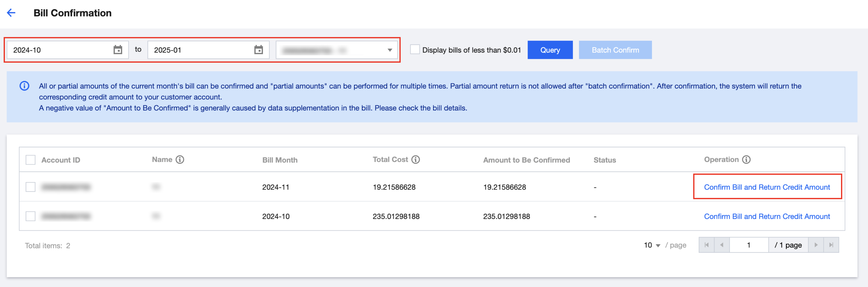
Task: Click the previous page arrow
Action: click(722, 245)
